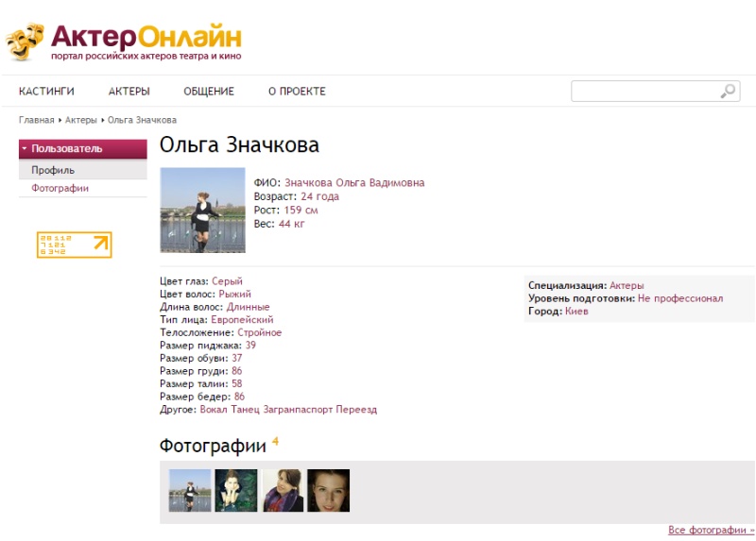Go to Главная via breadcrumb
Image resolution: width=756 pixels, height=541 pixels.
[x=36, y=120]
